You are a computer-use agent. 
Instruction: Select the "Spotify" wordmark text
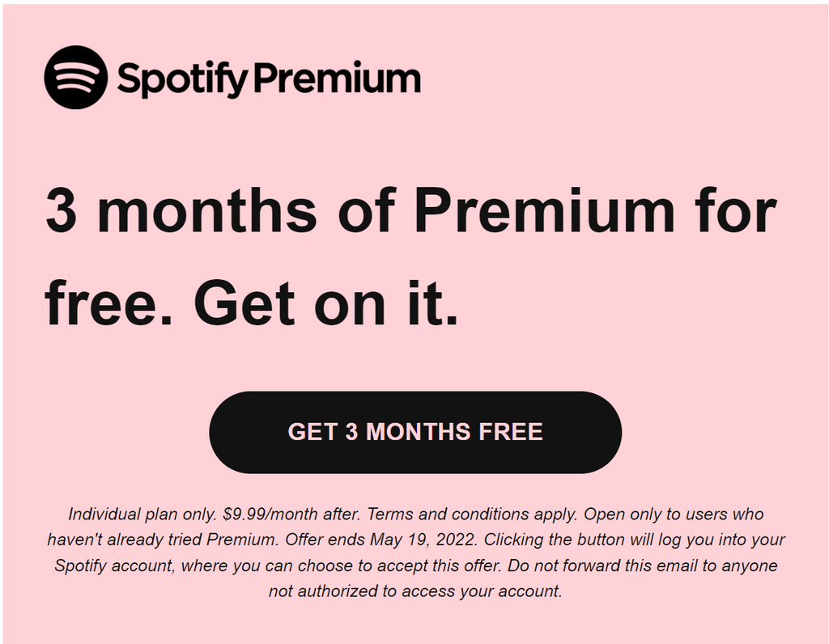pos(182,79)
